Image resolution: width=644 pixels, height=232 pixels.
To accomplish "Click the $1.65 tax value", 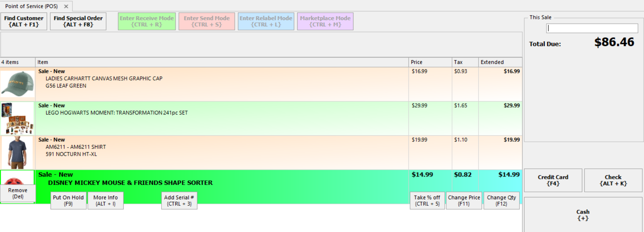I will [461, 106].
